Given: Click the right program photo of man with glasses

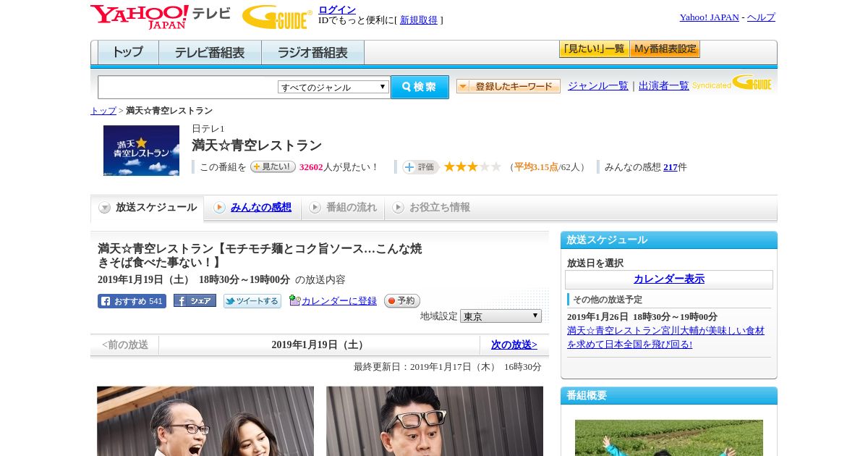Looking at the screenshot, I should pos(435,421).
